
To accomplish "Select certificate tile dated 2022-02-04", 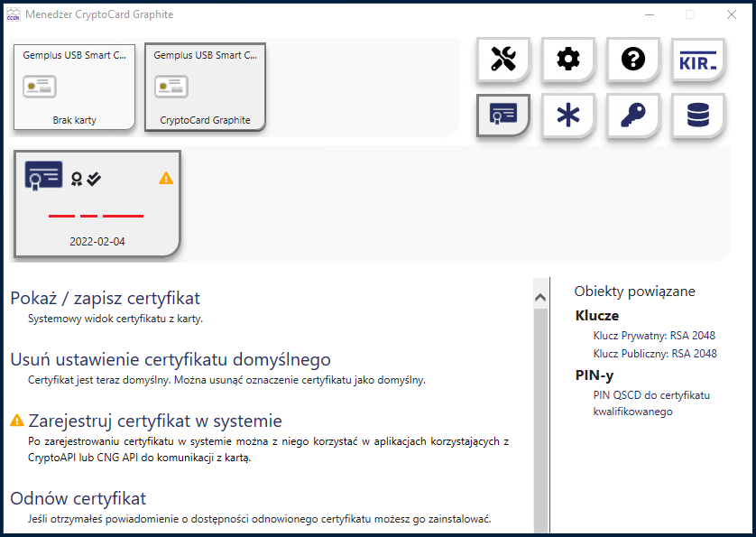I will click(x=97, y=204).
